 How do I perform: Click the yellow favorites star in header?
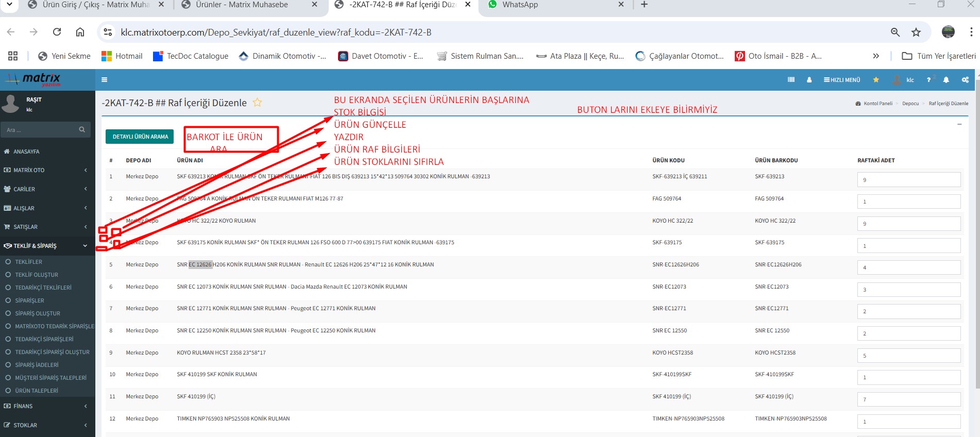[x=876, y=80]
